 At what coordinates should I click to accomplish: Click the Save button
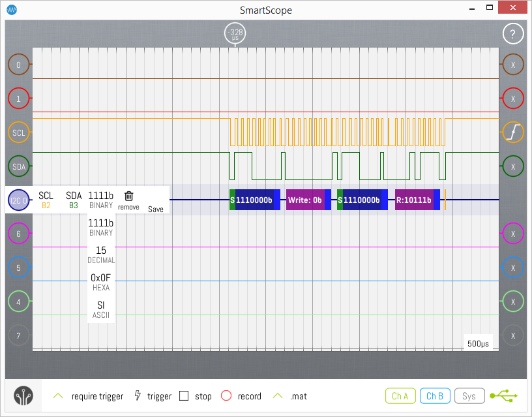pos(155,209)
